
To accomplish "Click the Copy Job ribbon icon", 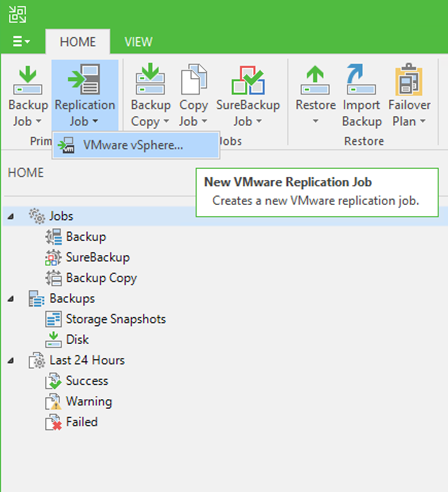I will tap(194, 79).
